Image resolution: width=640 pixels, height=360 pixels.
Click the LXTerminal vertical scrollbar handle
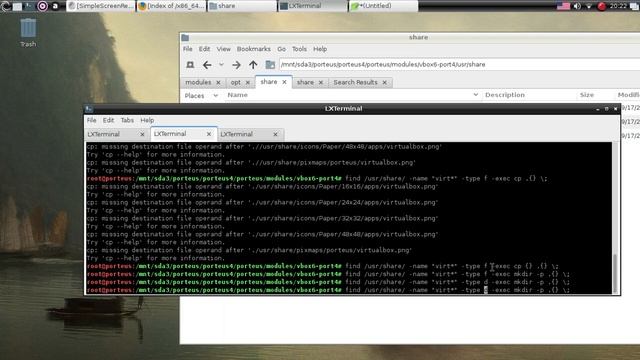click(615, 273)
